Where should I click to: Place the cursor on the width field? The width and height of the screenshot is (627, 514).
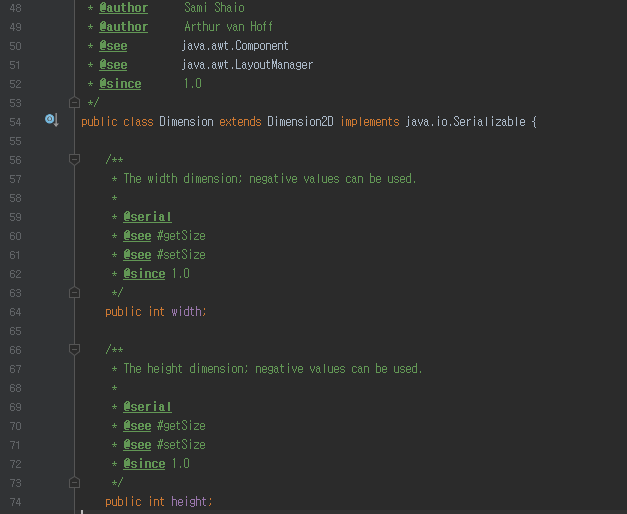click(x=187, y=312)
